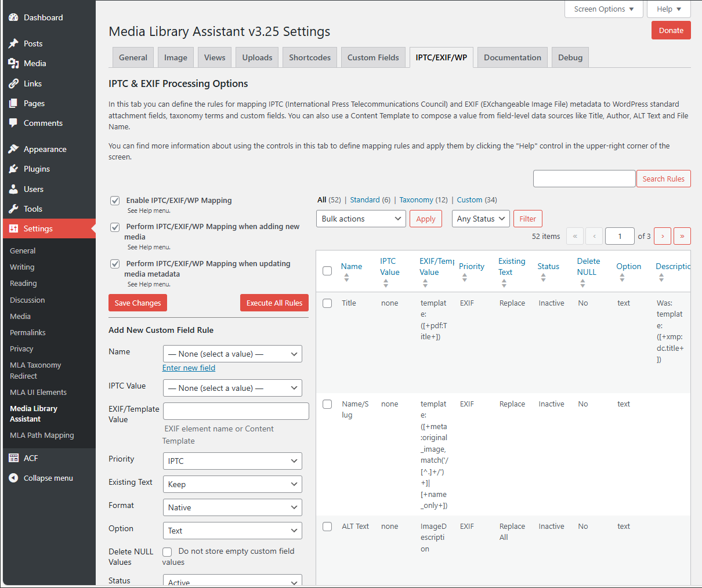
Task: Open the Bulk actions dropdown
Action: click(x=361, y=219)
